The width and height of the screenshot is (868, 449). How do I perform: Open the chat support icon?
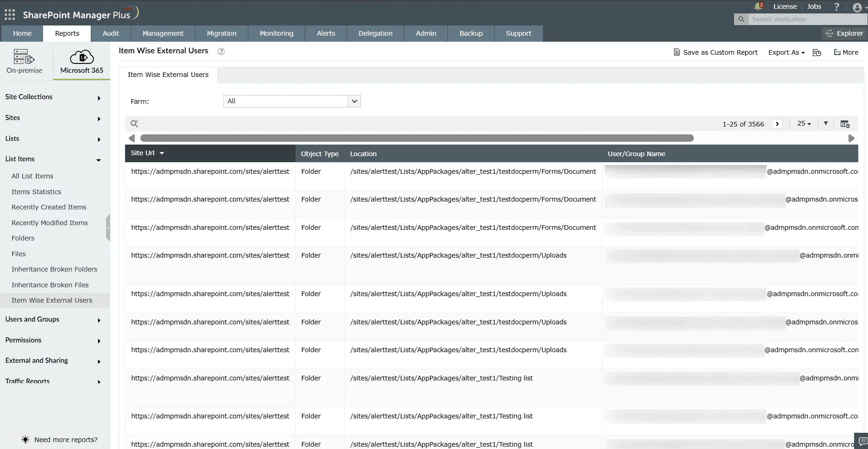[862, 441]
